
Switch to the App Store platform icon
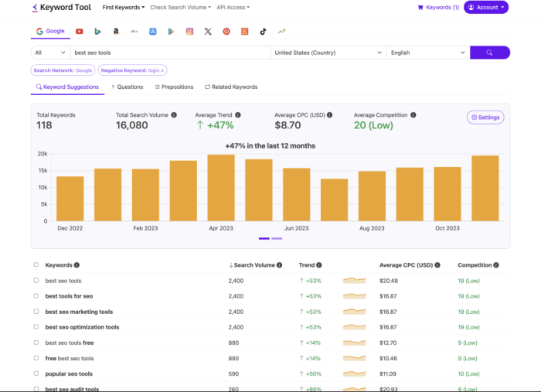tap(153, 32)
